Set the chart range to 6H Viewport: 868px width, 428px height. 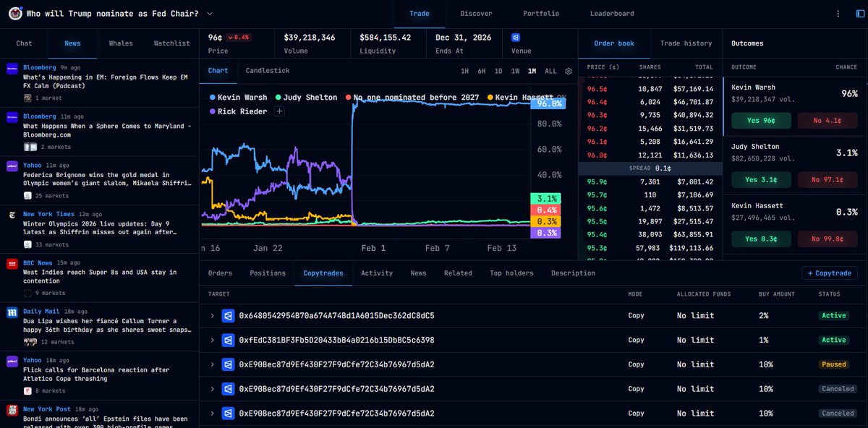coord(482,71)
